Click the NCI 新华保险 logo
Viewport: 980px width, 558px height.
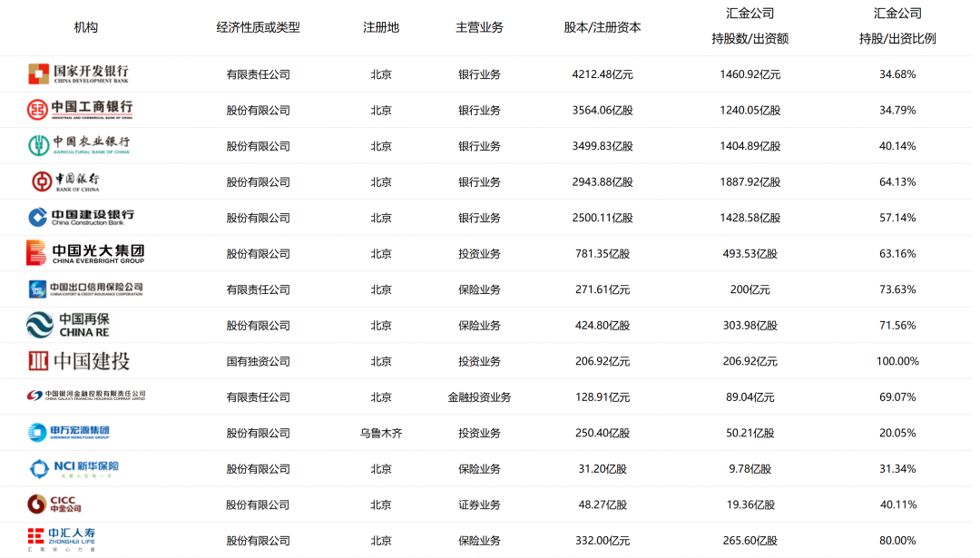click(74, 468)
